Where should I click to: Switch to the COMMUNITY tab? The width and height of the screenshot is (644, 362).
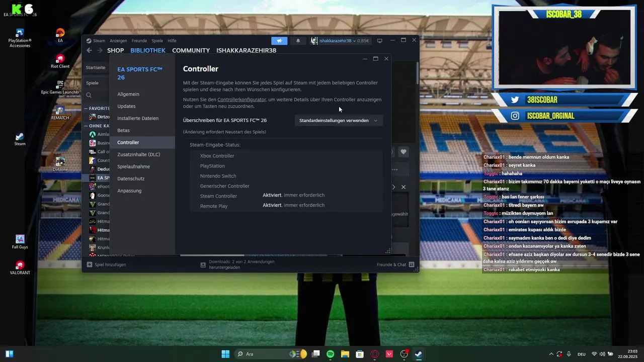pyautogui.click(x=191, y=50)
